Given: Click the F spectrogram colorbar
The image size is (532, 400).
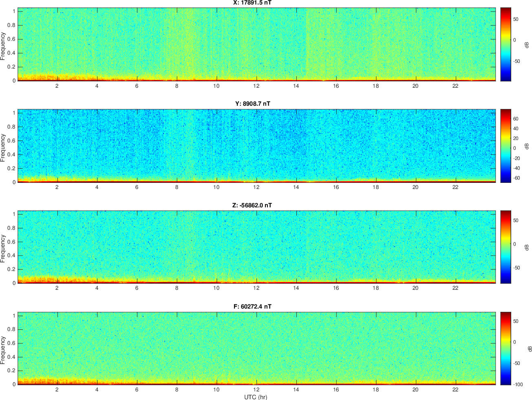Looking at the screenshot, I should [506, 348].
